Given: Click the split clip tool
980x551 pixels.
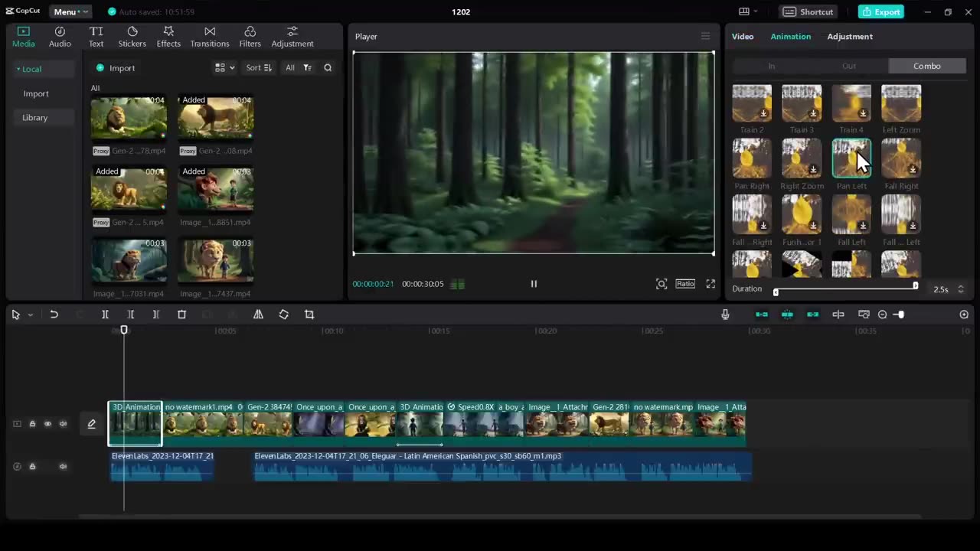Looking at the screenshot, I should click(105, 315).
